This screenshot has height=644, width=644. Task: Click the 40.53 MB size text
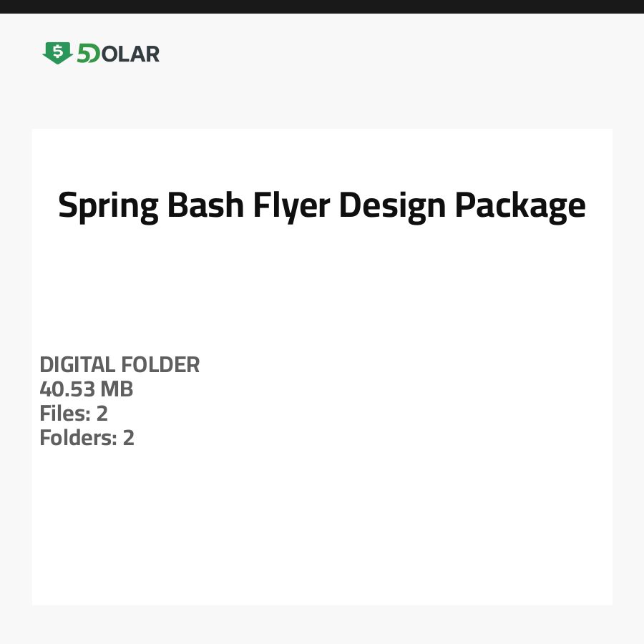coord(87,389)
